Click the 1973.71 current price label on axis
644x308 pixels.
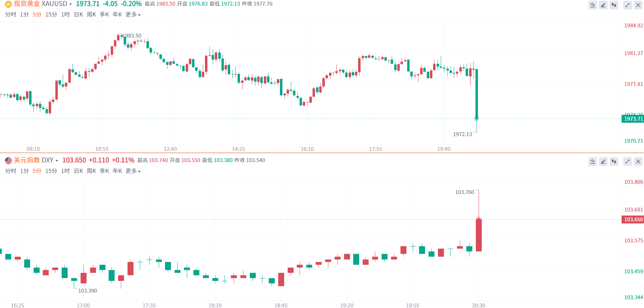click(633, 119)
